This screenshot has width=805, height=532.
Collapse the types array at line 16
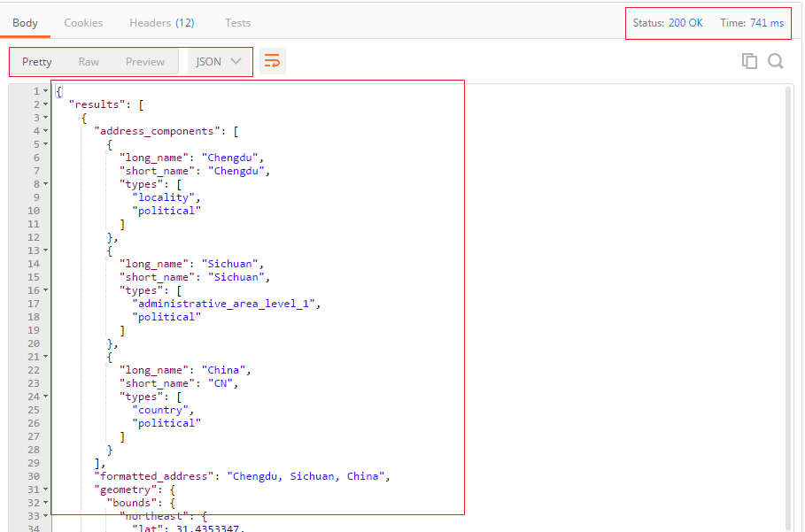(46, 290)
